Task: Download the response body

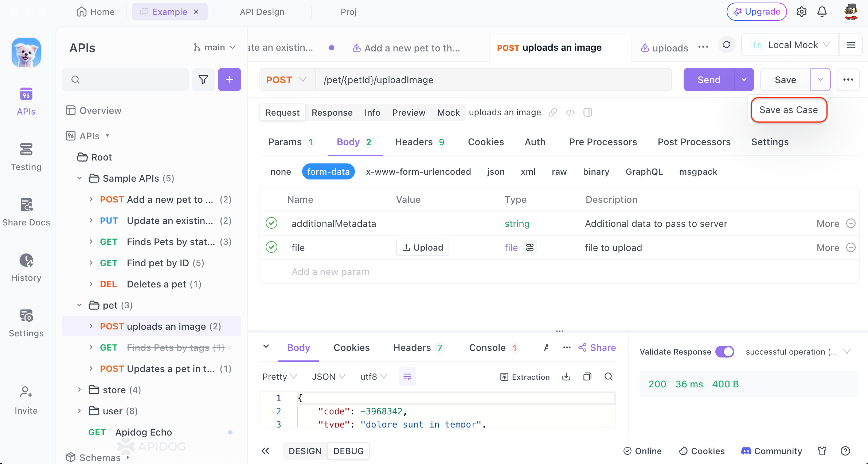Action: click(x=566, y=377)
